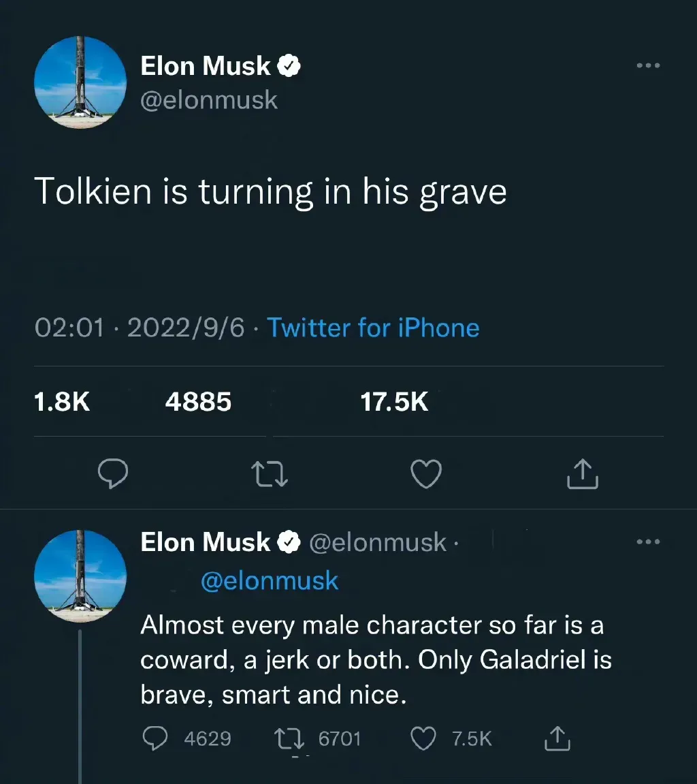This screenshot has width=697, height=784.
Task: Like the reply tweet with 7.5K hearts
Action: pyautogui.click(x=425, y=738)
